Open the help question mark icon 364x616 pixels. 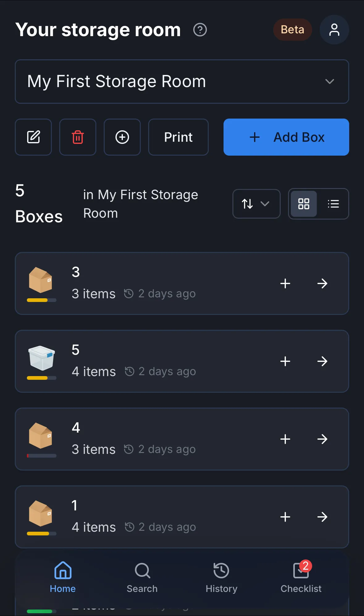[200, 30]
